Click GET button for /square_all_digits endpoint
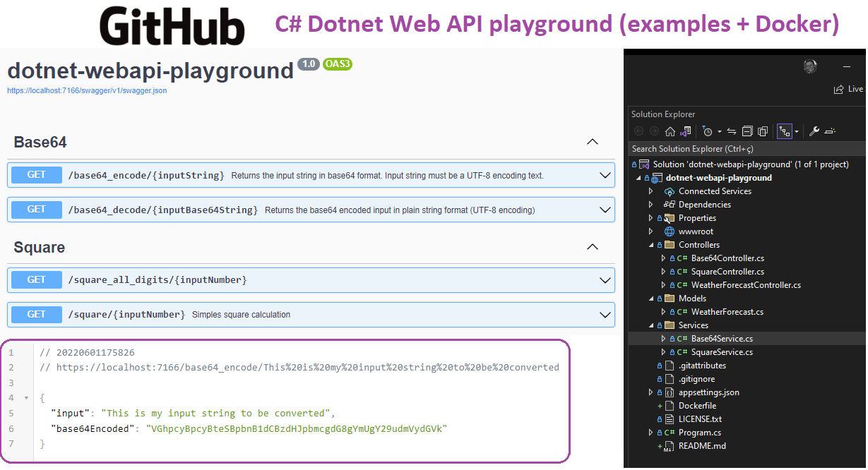Screen dimensions: 868x470 (37, 279)
